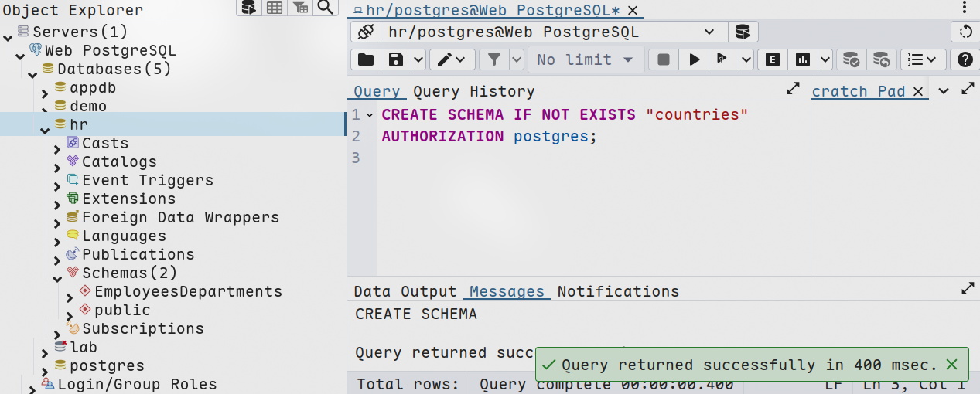Image resolution: width=980 pixels, height=394 pixels.
Task: Switch to the Query History tab
Action: (x=473, y=91)
